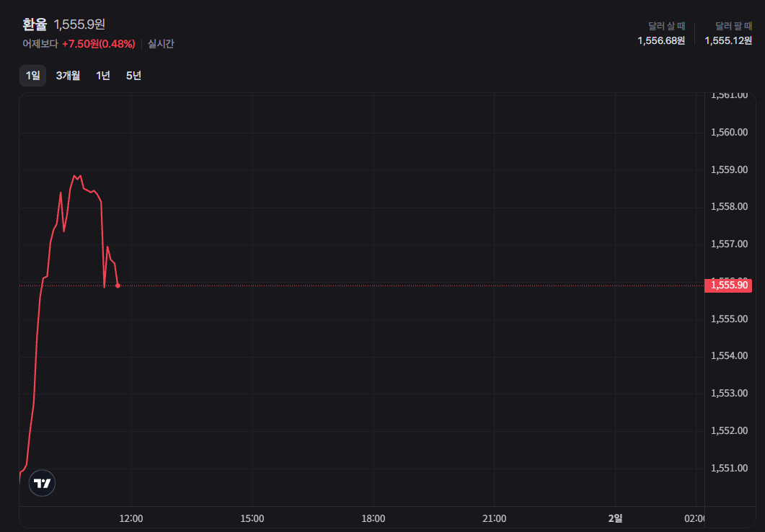Viewport: 765px width, 532px height.
Task: Click the 달러 살 때 rate 1,556.68원
Action: coord(661,40)
